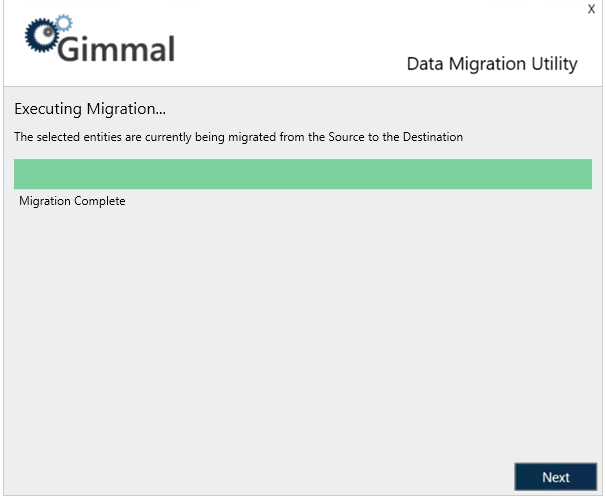
Task: Close the Data Migration Utility window
Action: (591, 8)
